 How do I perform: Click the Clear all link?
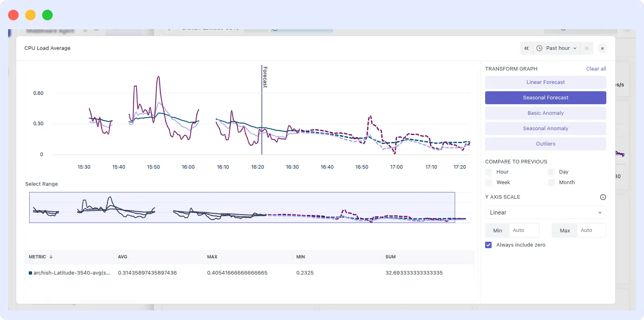pos(596,69)
